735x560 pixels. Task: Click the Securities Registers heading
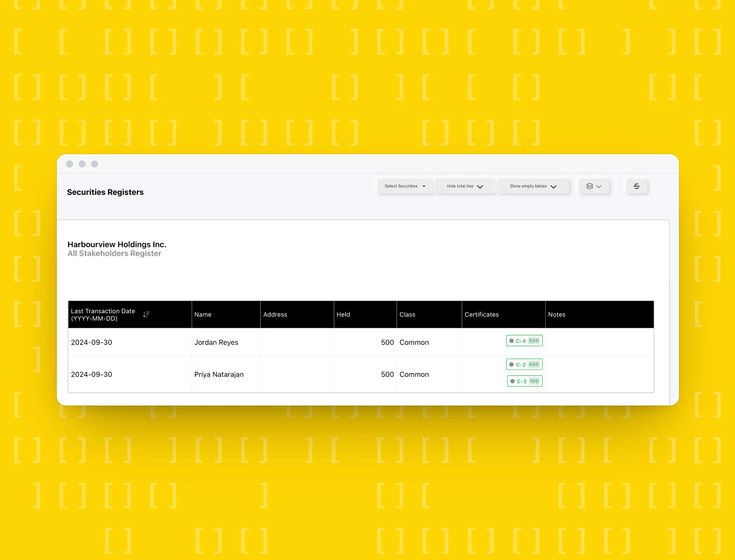point(105,192)
